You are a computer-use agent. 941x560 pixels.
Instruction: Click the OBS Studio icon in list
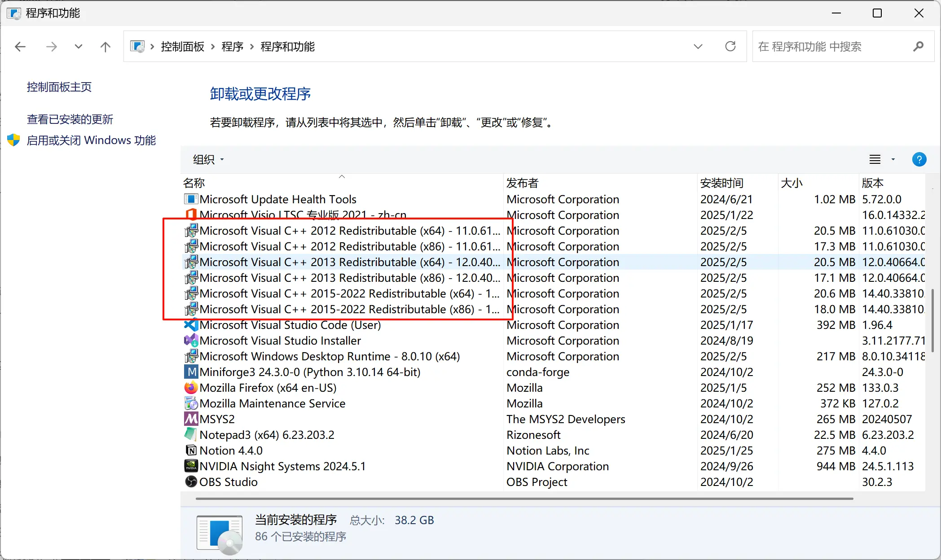(x=191, y=482)
